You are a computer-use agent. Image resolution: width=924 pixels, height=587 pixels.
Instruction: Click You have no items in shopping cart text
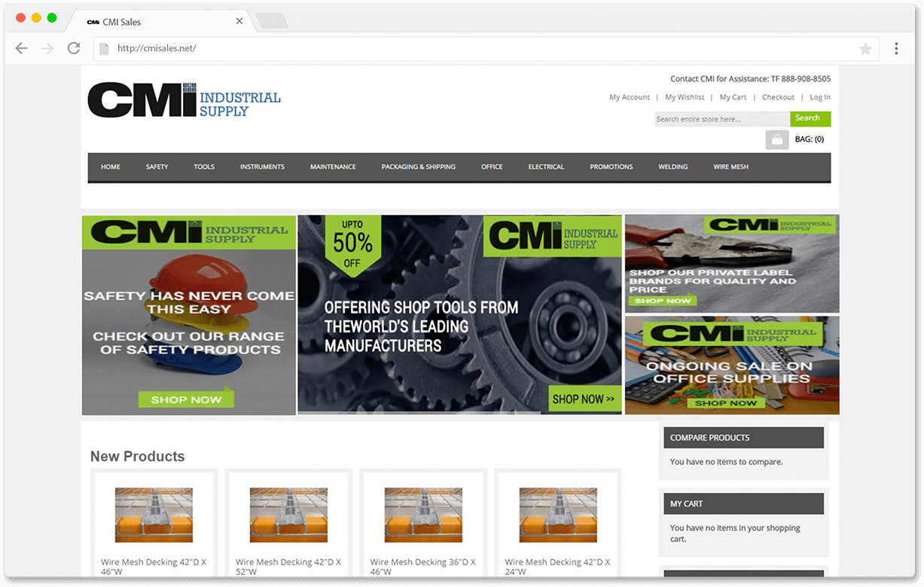click(x=735, y=533)
